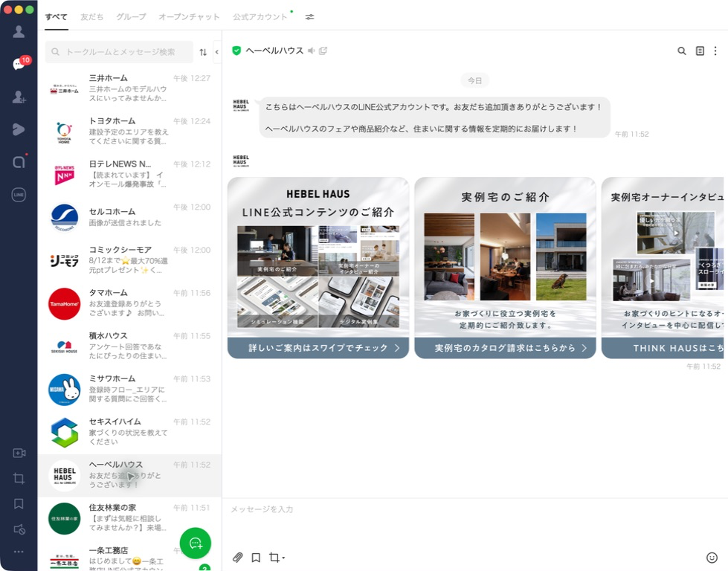Click ミサワホーム rabbit avatar
This screenshot has height=571, width=728.
[65, 390]
